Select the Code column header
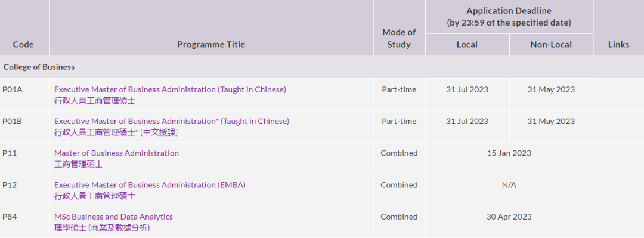 (23, 44)
